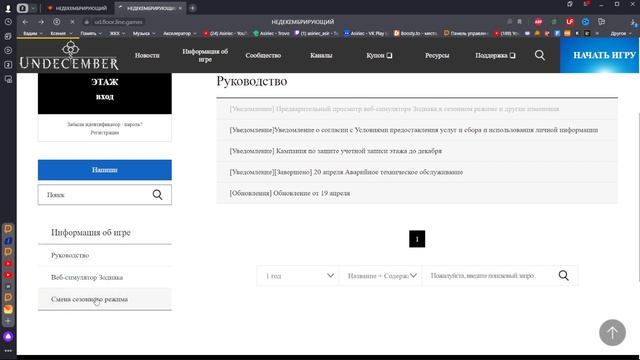Open the Новости menu
This screenshot has height=360, width=640.
pos(147,55)
